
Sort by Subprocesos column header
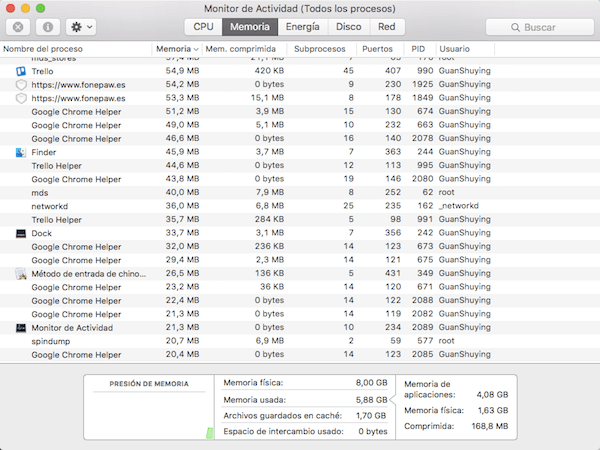[x=320, y=49]
